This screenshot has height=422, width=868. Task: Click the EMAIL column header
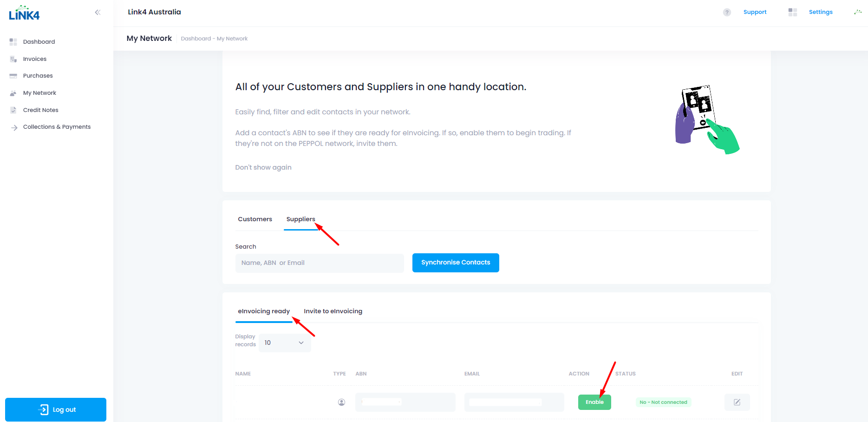[472, 374]
